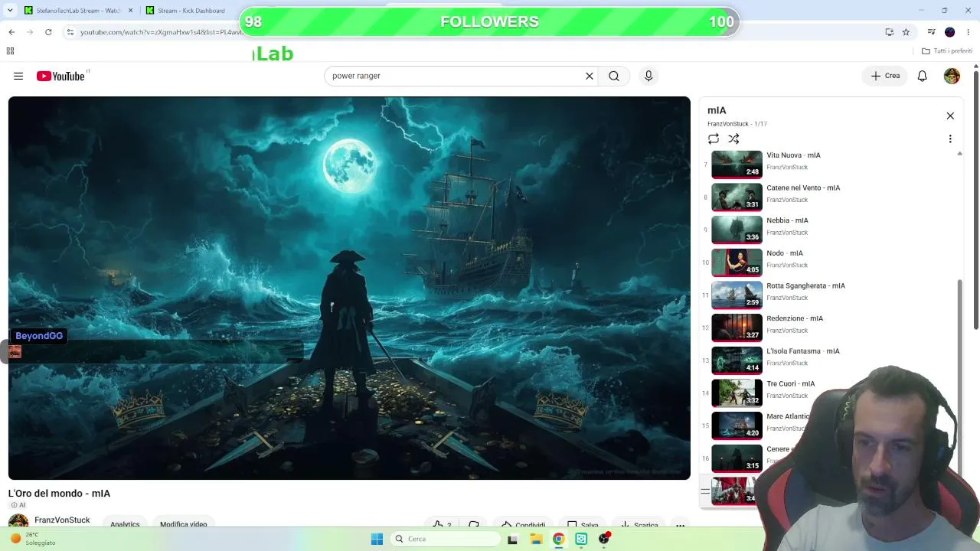Go to the YouTube home logo
Screen dimensions: 980x551
click(x=60, y=76)
